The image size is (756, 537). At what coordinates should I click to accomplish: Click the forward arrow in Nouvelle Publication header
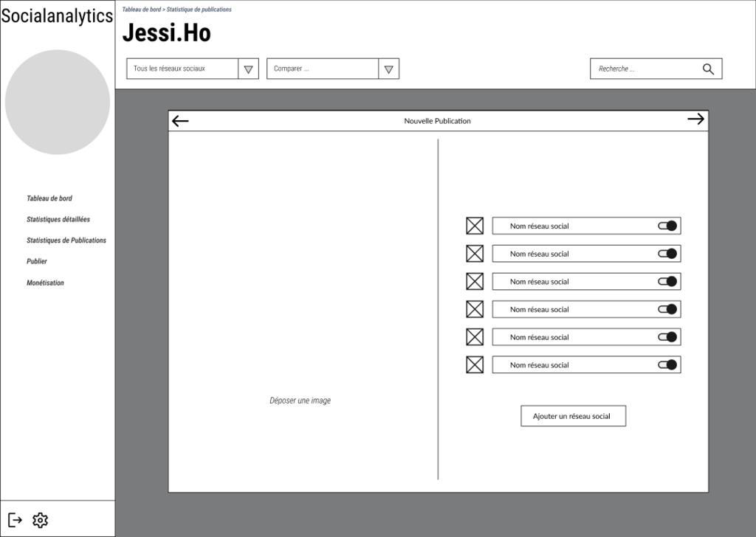pos(695,119)
